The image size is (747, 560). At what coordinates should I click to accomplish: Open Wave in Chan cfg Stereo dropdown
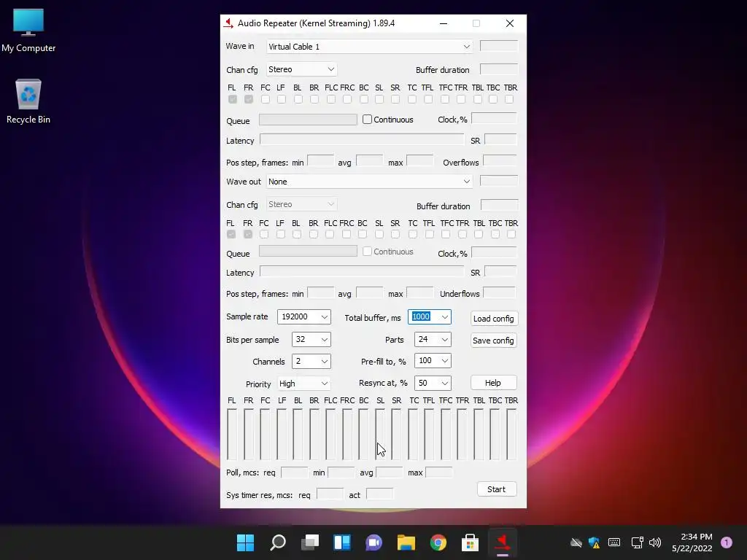[301, 69]
